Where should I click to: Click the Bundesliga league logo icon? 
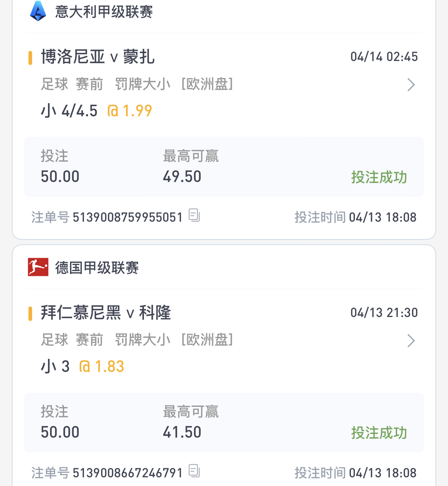pyautogui.click(x=38, y=267)
